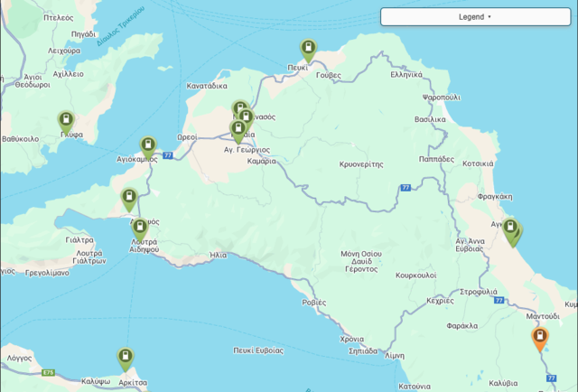Select the charging pin west of the Αιδηψός road

point(129,199)
